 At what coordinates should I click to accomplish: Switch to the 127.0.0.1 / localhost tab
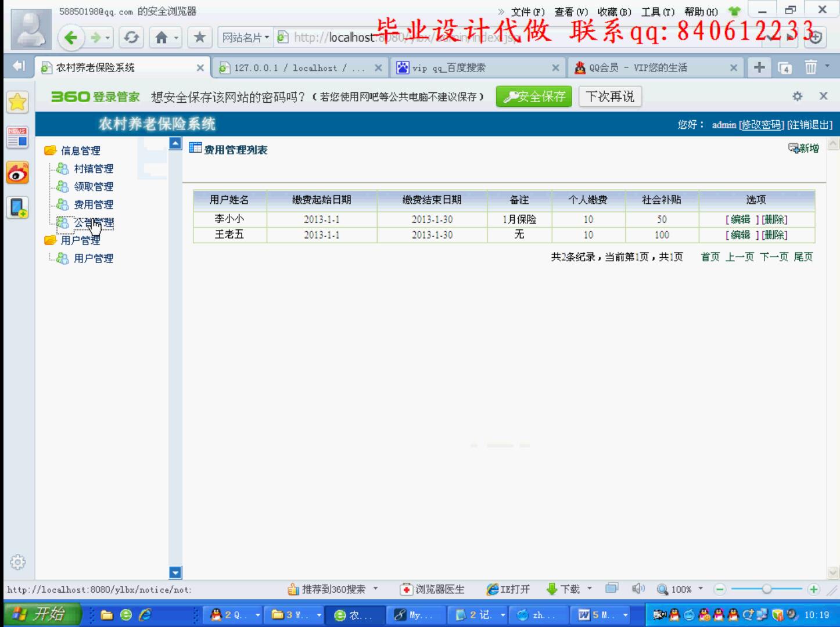pyautogui.click(x=299, y=67)
